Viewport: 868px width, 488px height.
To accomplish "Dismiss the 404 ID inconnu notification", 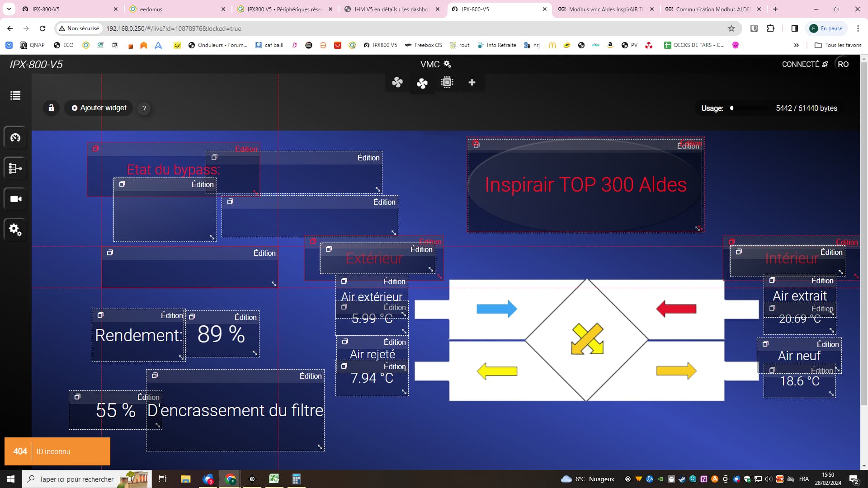I will (x=57, y=451).
